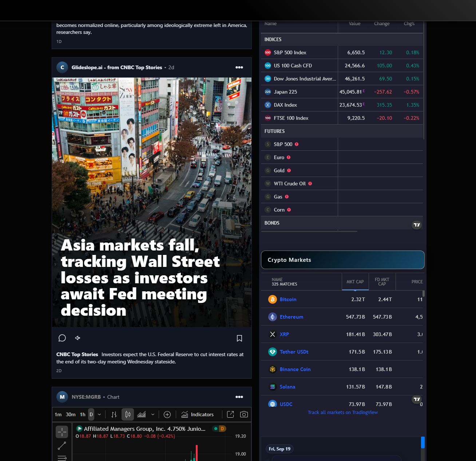The image size is (476, 461).
Task: Bookmark the Asia markets fall post
Action: click(x=239, y=338)
